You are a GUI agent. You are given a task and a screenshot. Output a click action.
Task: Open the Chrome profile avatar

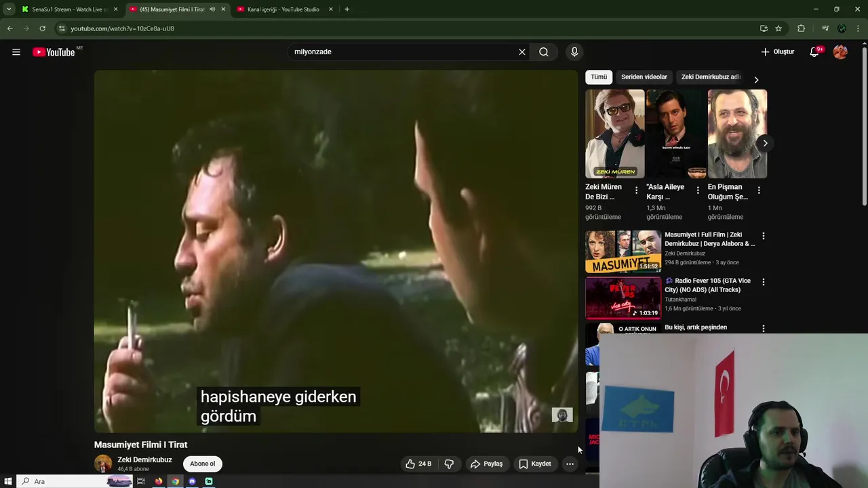(x=842, y=28)
